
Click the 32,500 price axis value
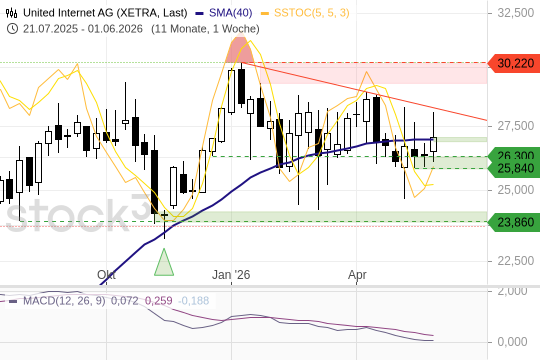[516, 13]
